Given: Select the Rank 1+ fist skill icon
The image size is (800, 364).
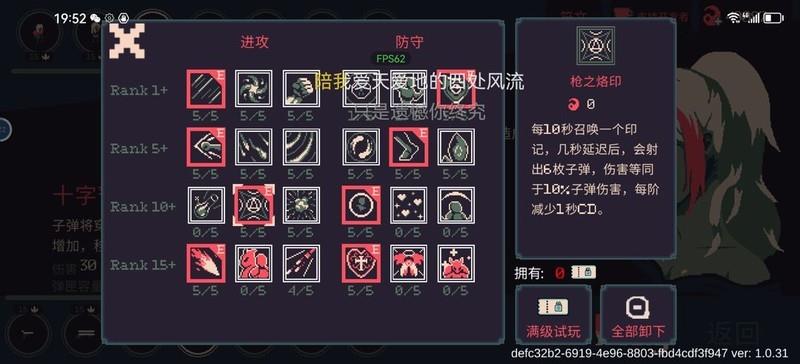Looking at the screenshot, I should pos(302,89).
